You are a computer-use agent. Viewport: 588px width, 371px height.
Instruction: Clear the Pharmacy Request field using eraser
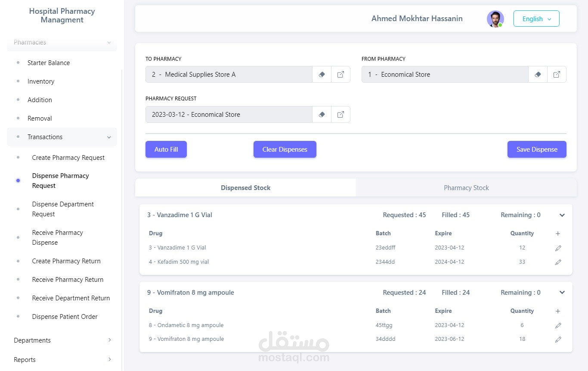pos(322,115)
